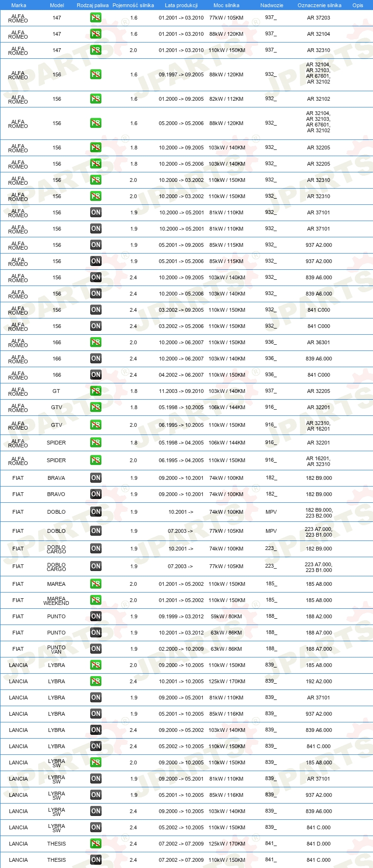Click the Pojemność silnika column header
Screen dimensions: 373x868
click(133, 5)
